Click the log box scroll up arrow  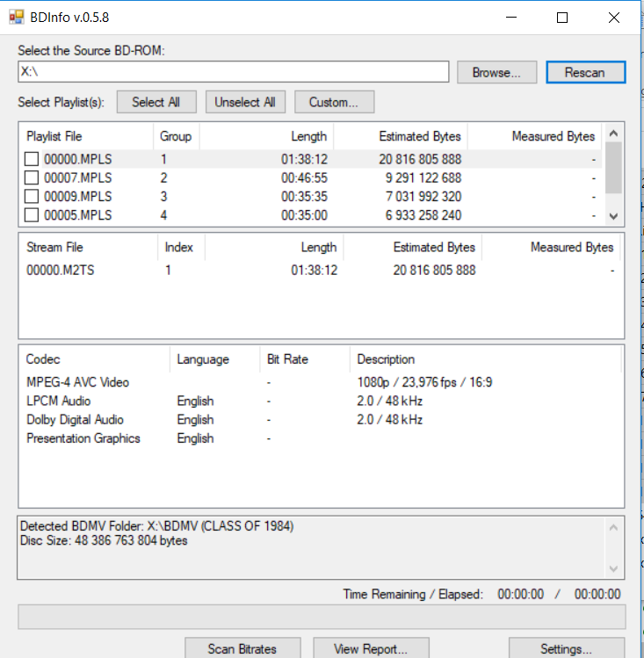(x=613, y=527)
